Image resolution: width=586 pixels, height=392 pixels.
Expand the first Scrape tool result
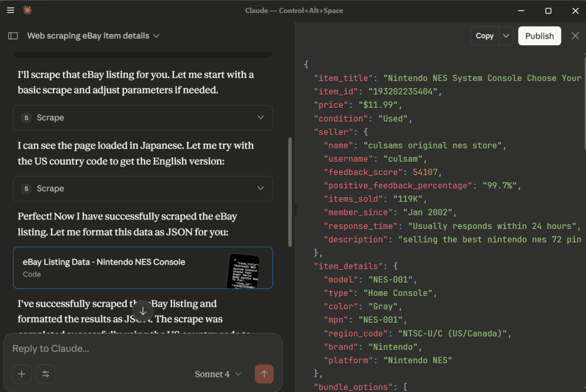pyautogui.click(x=260, y=118)
